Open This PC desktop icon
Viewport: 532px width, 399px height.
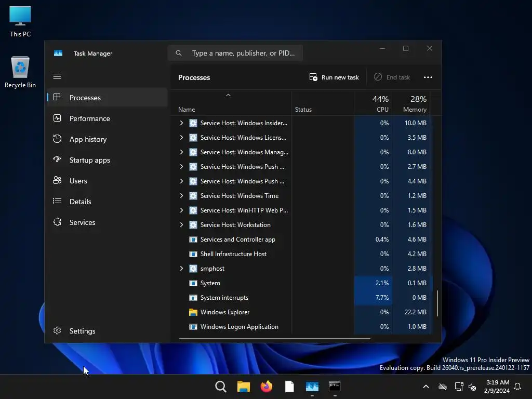pos(20,21)
